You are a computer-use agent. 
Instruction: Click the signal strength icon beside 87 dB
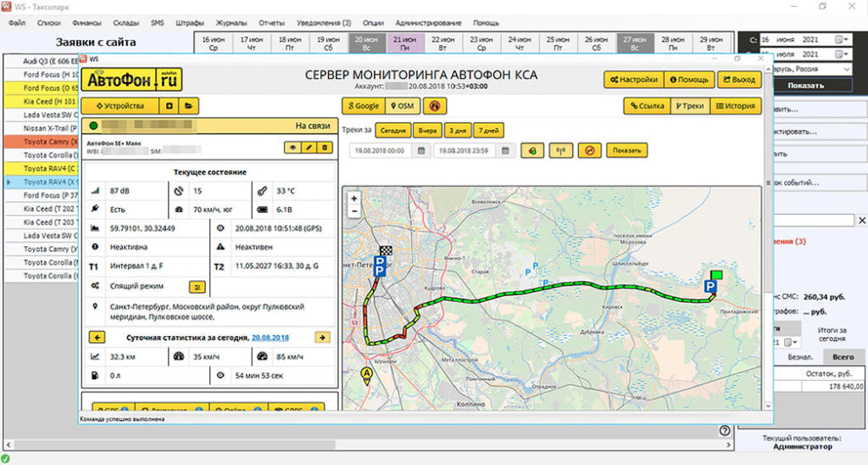point(95,191)
